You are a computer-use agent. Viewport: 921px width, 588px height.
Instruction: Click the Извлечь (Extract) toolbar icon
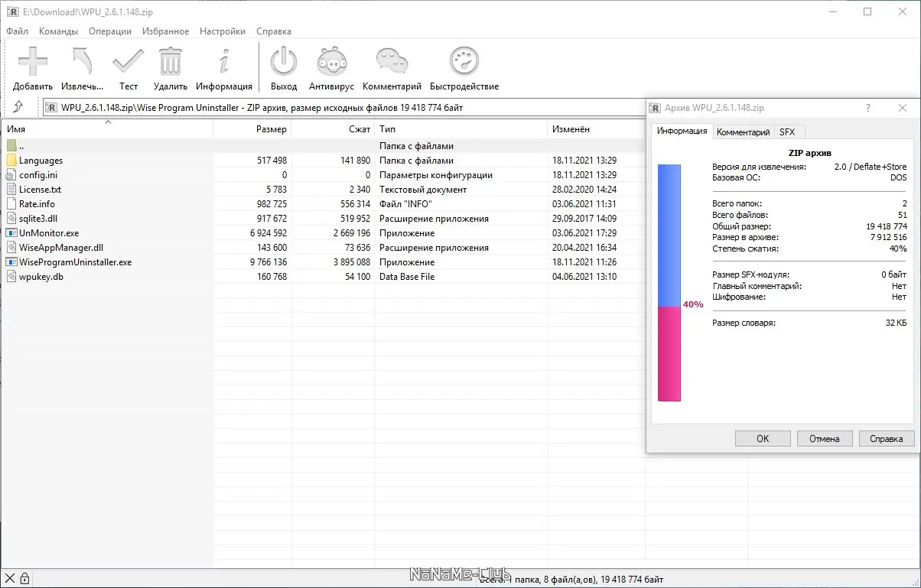coord(82,61)
